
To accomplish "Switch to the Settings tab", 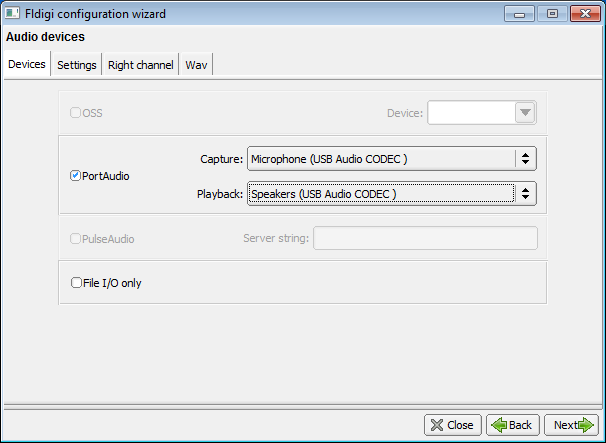I will pyautogui.click(x=77, y=65).
